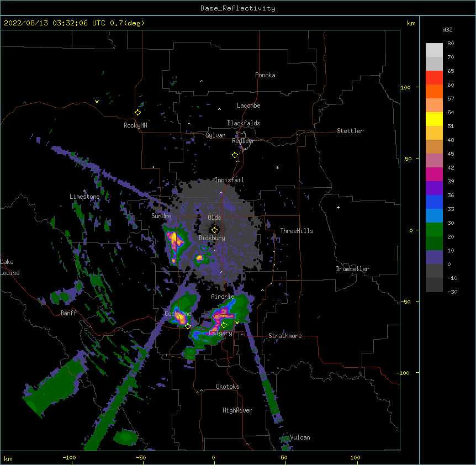Select the orange 57-60 dBZ legend swatch
This screenshot has width=476, height=465.
434,92
